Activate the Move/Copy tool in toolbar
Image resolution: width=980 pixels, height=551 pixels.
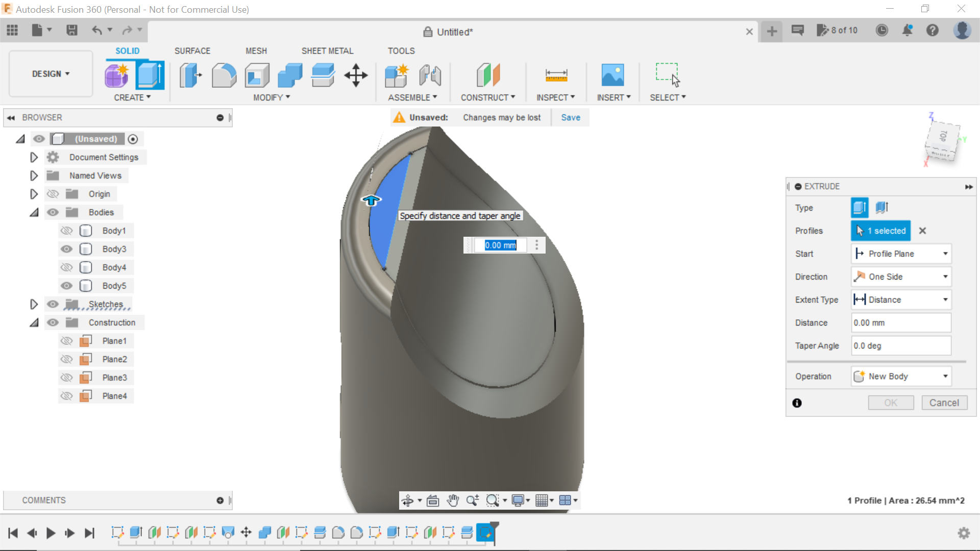(356, 76)
